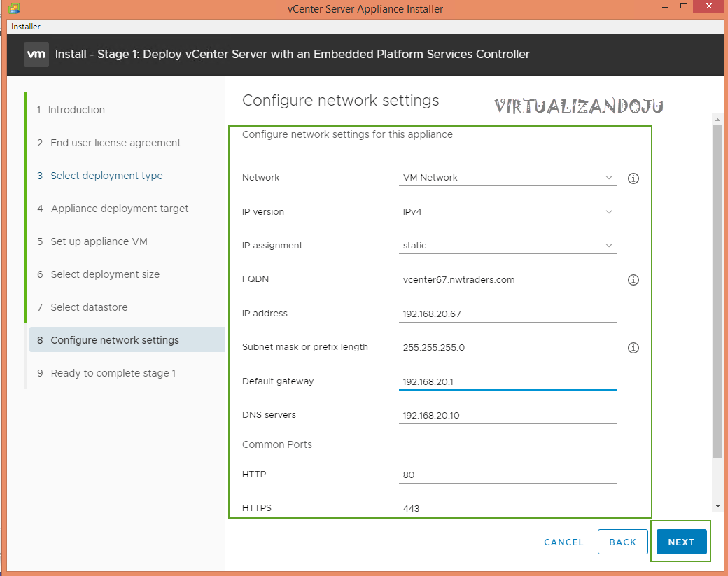Click the VMware vm logo in header
This screenshot has height=576, width=728.
coord(36,54)
